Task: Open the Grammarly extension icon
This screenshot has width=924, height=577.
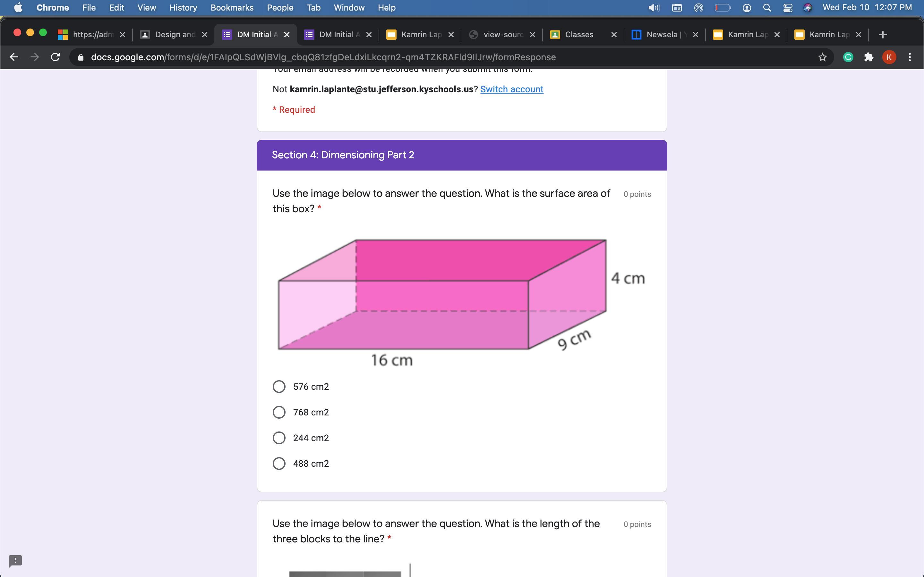Action: tap(848, 57)
